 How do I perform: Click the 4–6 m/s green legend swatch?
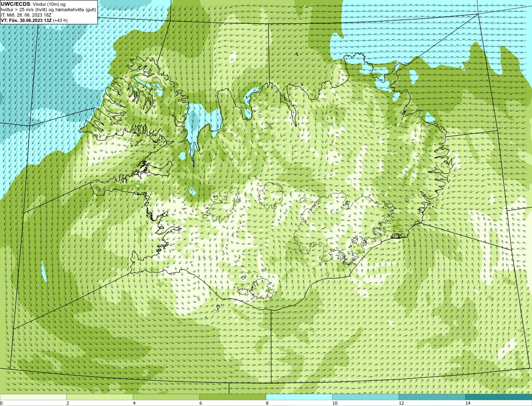166,397
